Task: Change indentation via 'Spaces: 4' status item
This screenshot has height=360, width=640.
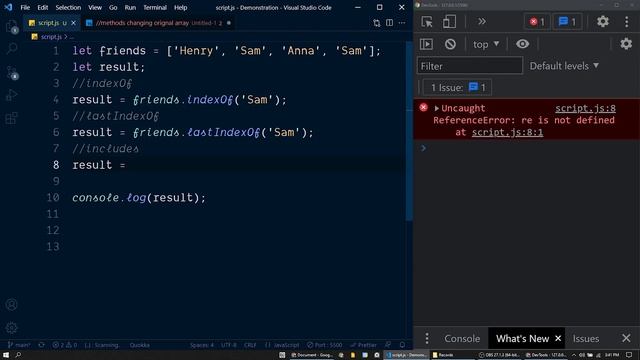Action: (202, 345)
